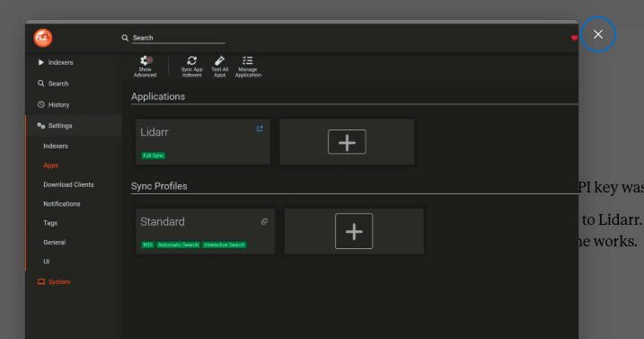Click the Automatic Search tag
This screenshot has width=644, height=339.
coord(178,245)
